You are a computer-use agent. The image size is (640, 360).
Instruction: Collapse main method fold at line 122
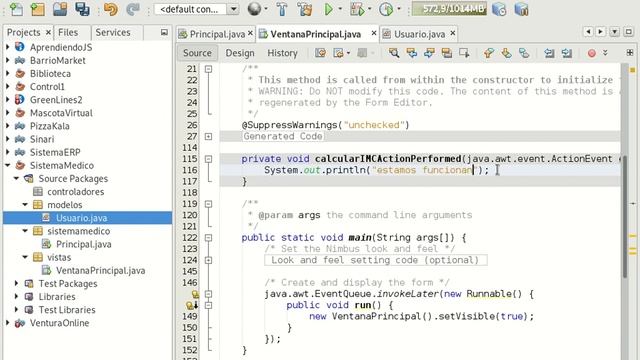[x=209, y=238]
